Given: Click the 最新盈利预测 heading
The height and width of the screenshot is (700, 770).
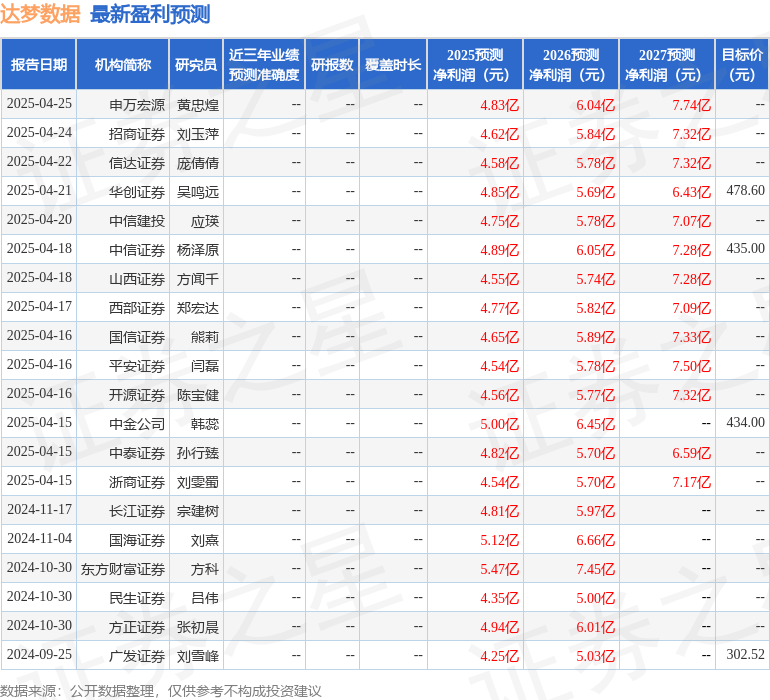Looking at the screenshot, I should click(150, 14).
